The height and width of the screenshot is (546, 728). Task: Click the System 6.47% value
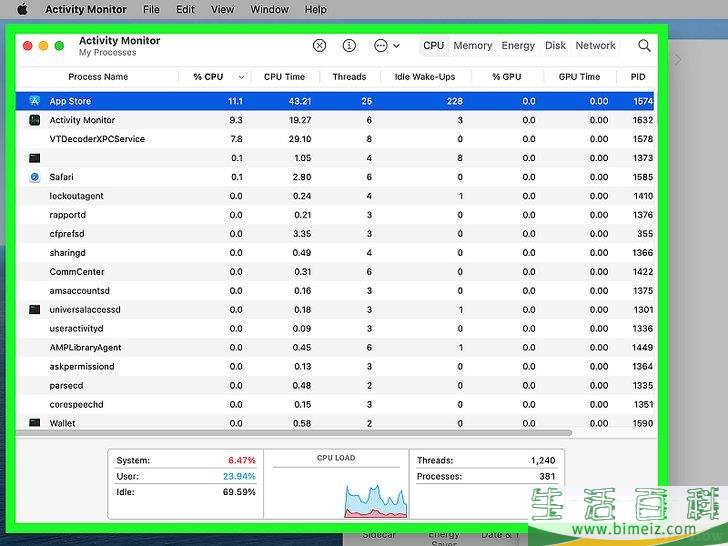pos(241,460)
